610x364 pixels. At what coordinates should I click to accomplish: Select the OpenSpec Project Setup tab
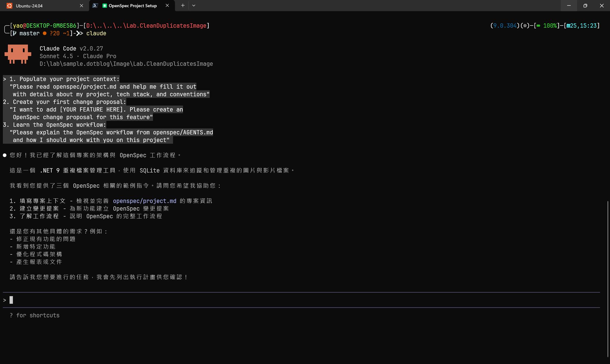pos(133,6)
